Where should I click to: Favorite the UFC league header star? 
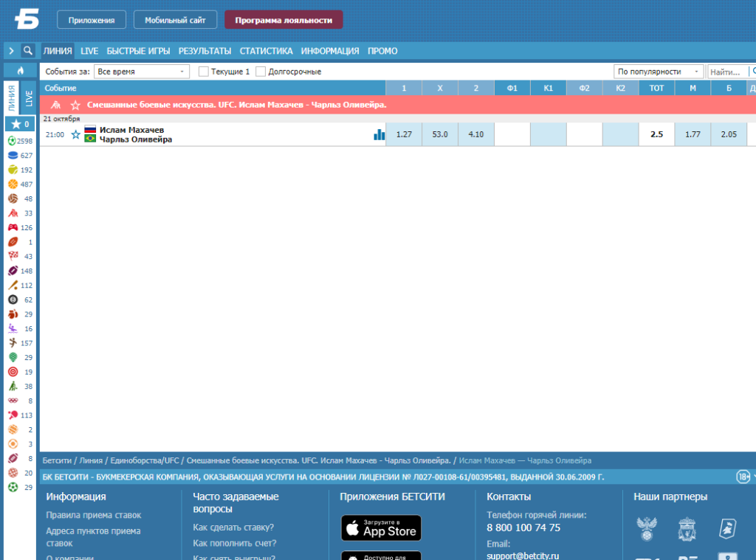point(75,105)
